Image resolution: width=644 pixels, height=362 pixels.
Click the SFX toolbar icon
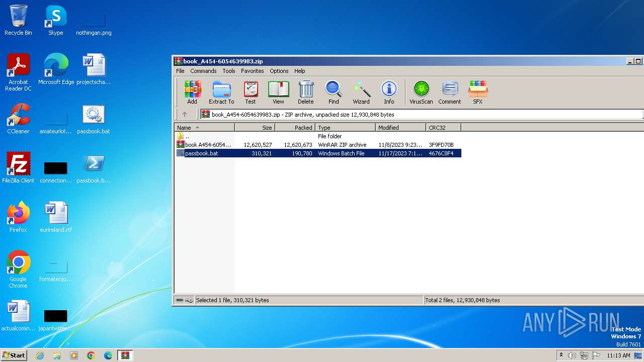(477, 93)
